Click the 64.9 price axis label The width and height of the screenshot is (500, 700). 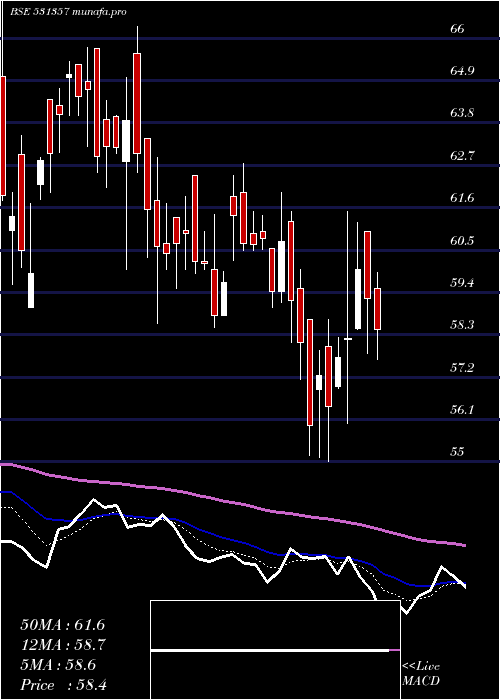(461, 71)
